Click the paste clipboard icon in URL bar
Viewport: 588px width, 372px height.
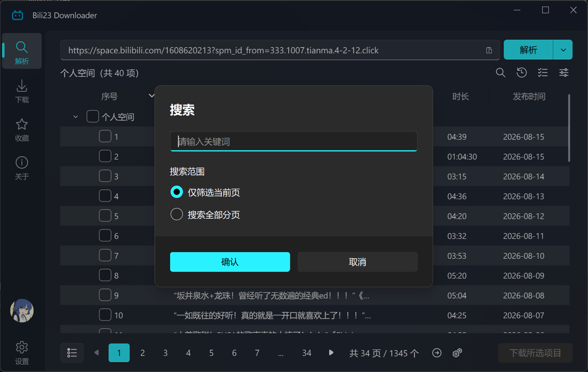(x=489, y=50)
